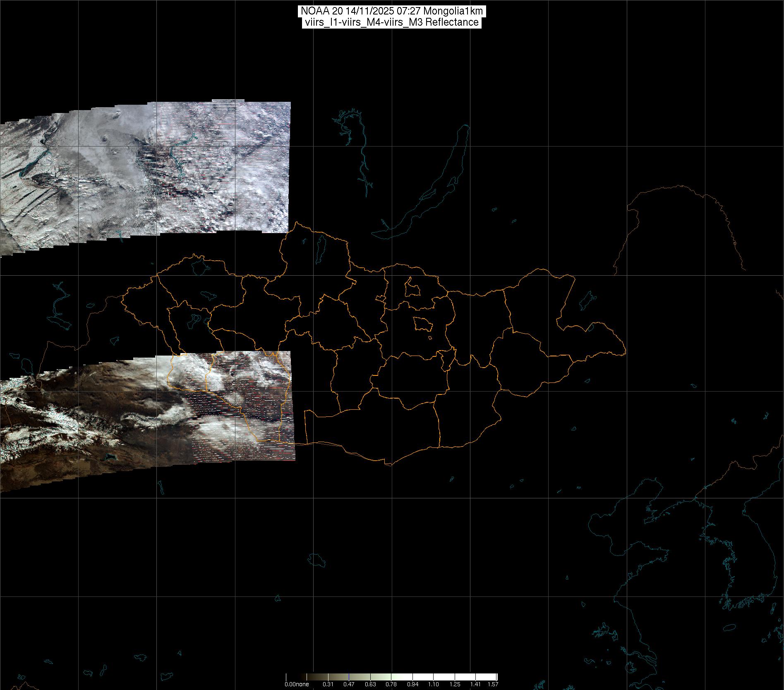The width and height of the screenshot is (784, 690).
Task: Click the 0.00 value on the colorbar
Action: point(290,684)
